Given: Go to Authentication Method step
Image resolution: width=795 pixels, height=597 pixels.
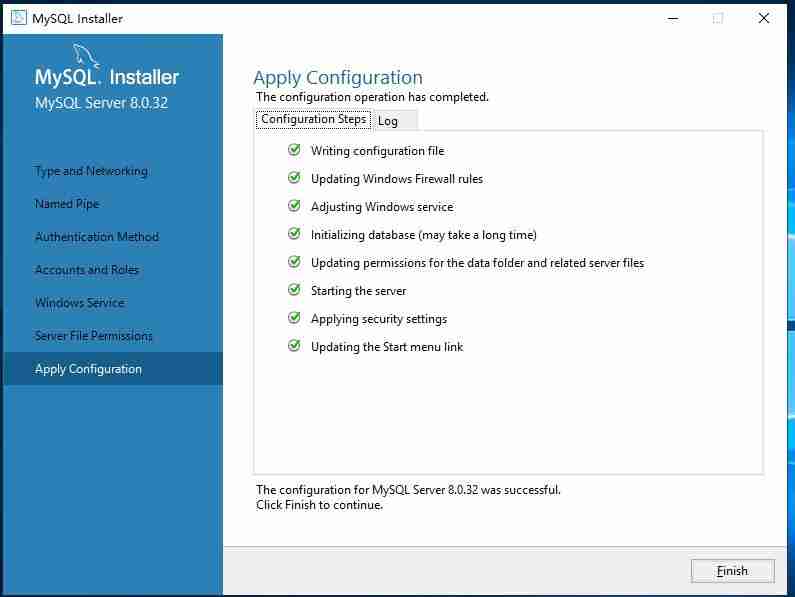Looking at the screenshot, I should coord(97,237).
